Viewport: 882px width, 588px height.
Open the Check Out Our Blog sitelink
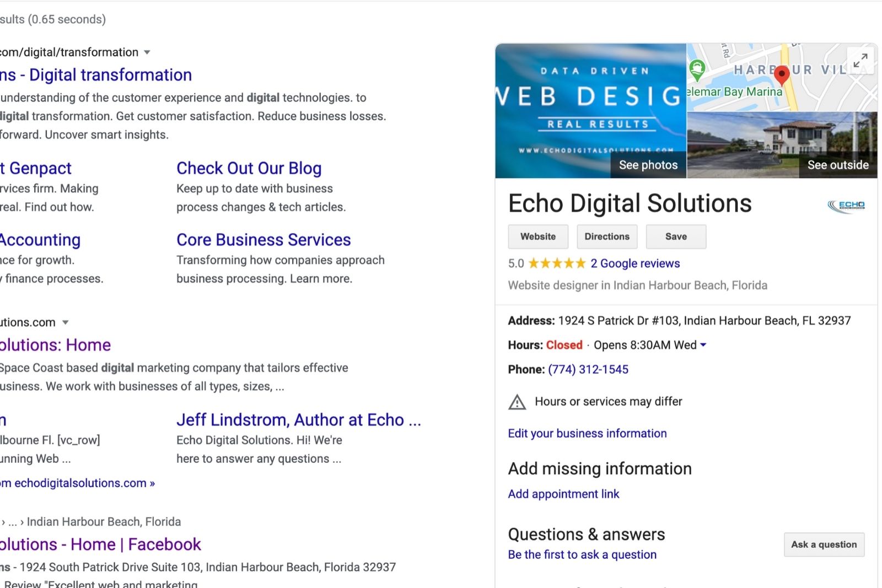point(249,168)
